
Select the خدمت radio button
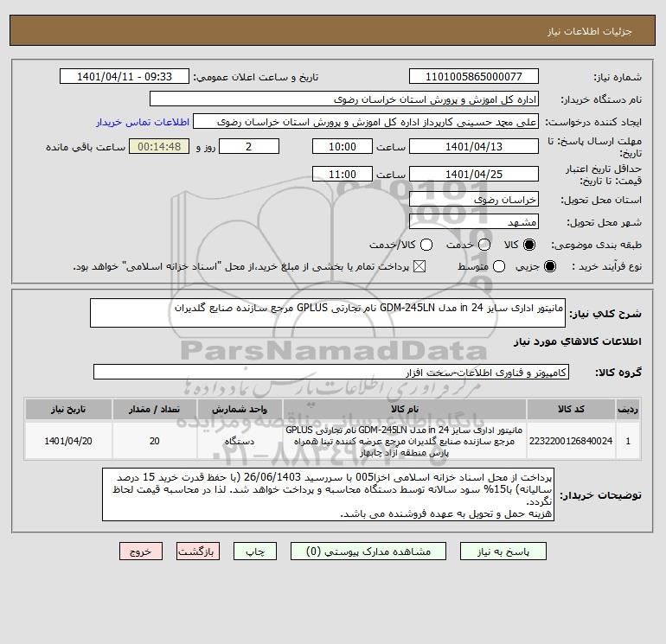484,245
